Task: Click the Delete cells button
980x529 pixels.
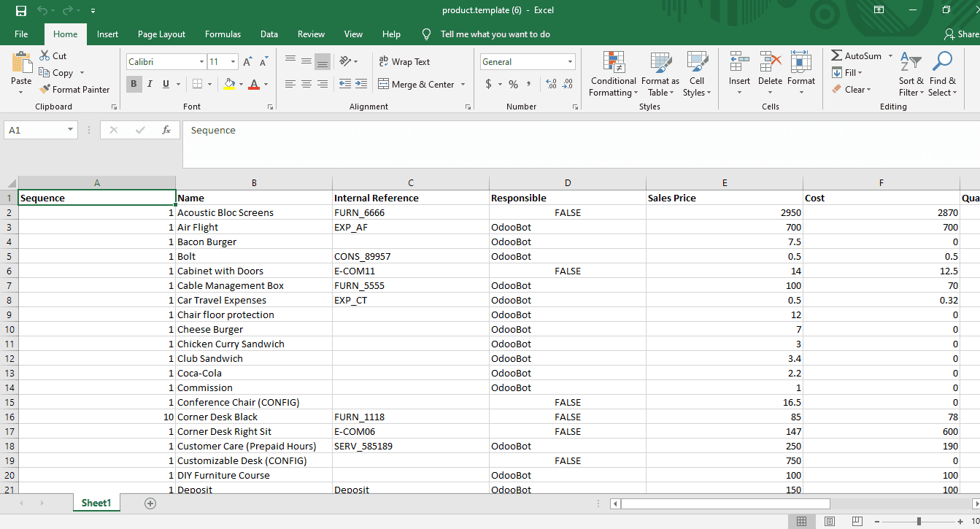Action: coord(770,73)
